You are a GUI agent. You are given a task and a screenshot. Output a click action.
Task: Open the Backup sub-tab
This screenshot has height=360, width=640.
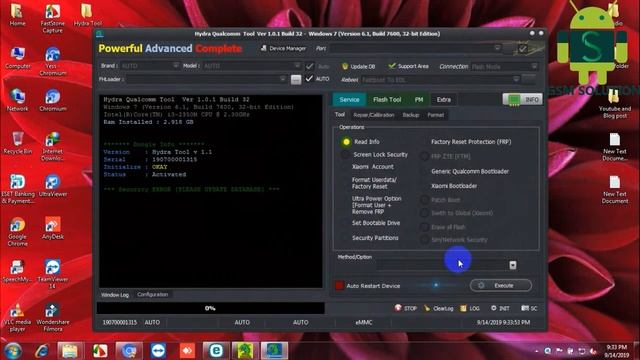pos(411,115)
